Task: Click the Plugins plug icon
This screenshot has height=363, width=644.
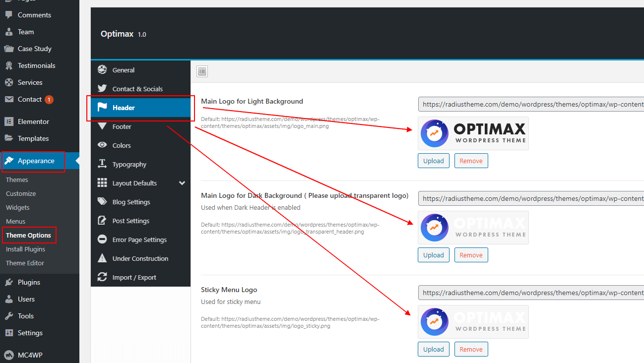Action: [x=9, y=282]
